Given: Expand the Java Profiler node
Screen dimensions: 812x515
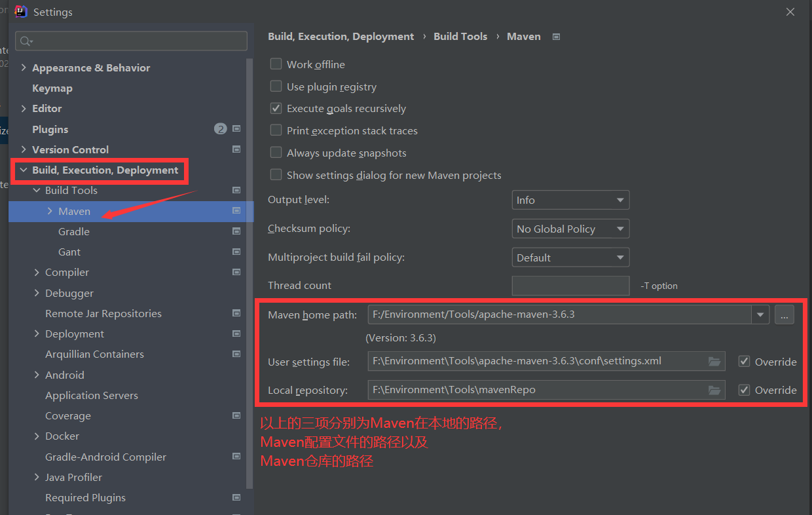Looking at the screenshot, I should (x=37, y=477).
